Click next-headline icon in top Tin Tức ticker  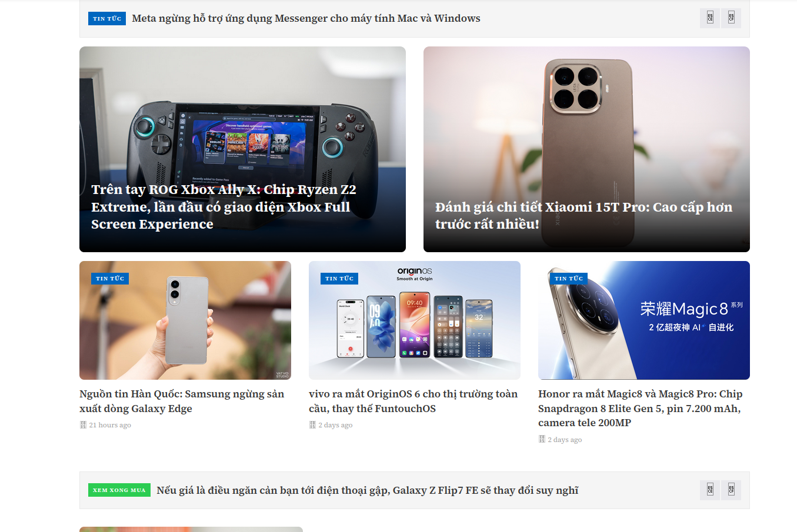pyautogui.click(x=731, y=18)
